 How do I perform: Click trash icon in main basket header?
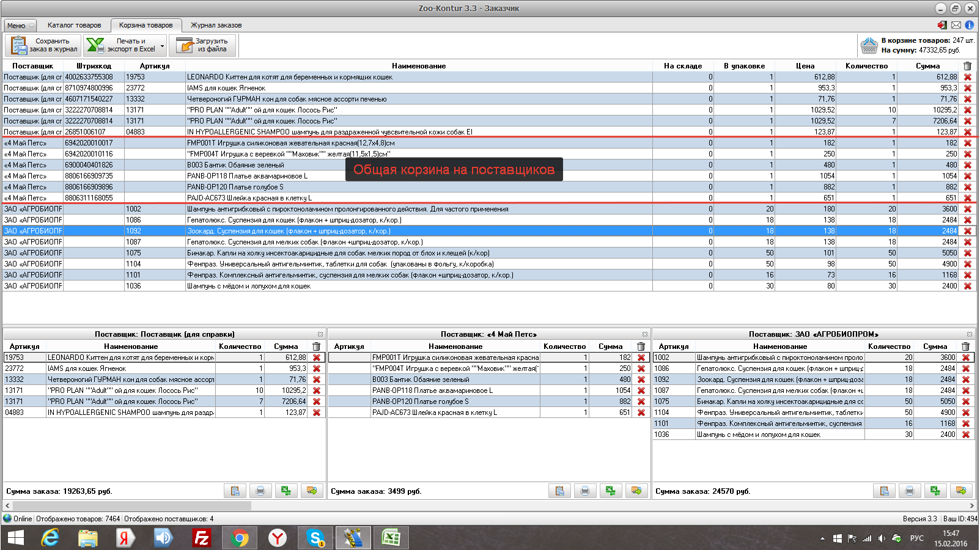(967, 65)
